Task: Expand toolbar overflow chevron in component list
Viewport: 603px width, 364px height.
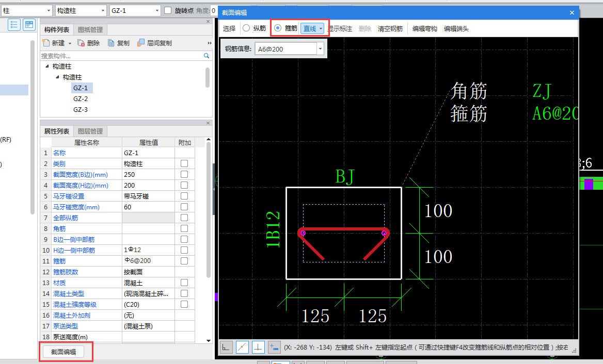Action: [210, 43]
